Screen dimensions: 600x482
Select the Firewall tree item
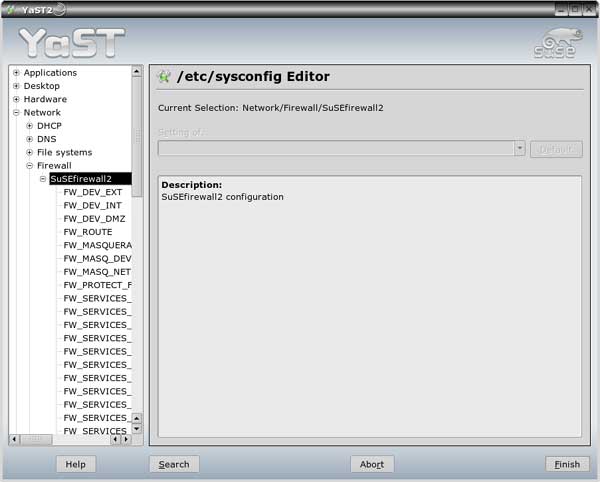[x=54, y=166]
